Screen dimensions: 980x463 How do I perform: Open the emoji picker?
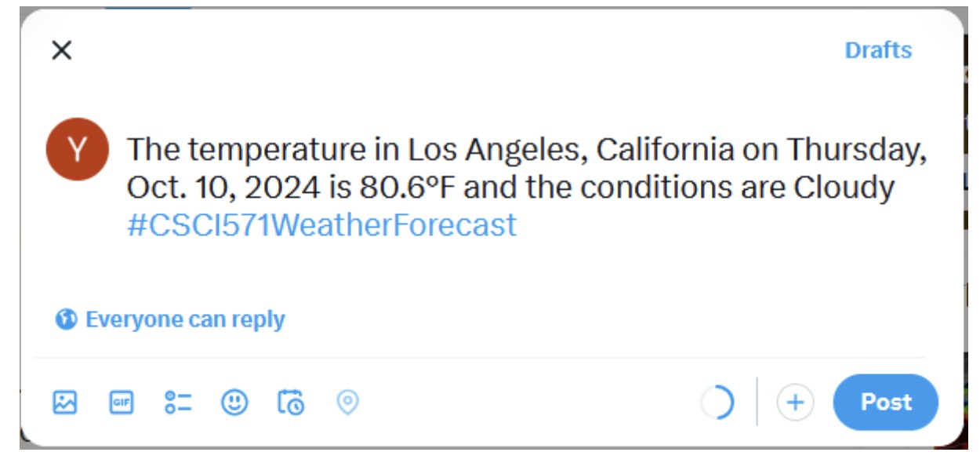[234, 403]
